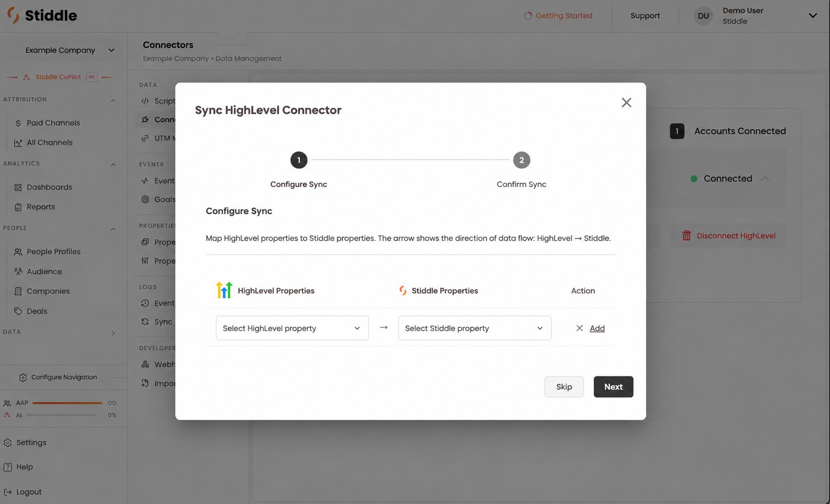This screenshot has height=504, width=830.
Task: Click the Stiddle logo
Action: (x=42, y=15)
